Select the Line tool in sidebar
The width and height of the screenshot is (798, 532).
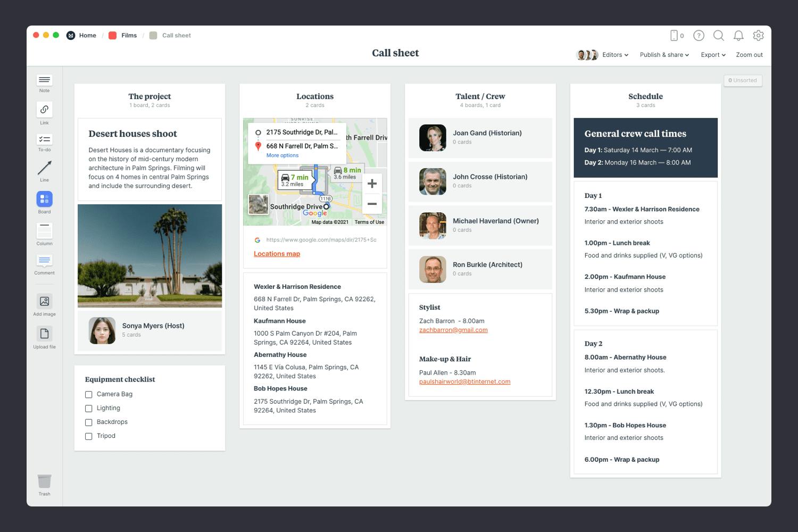coord(44,168)
